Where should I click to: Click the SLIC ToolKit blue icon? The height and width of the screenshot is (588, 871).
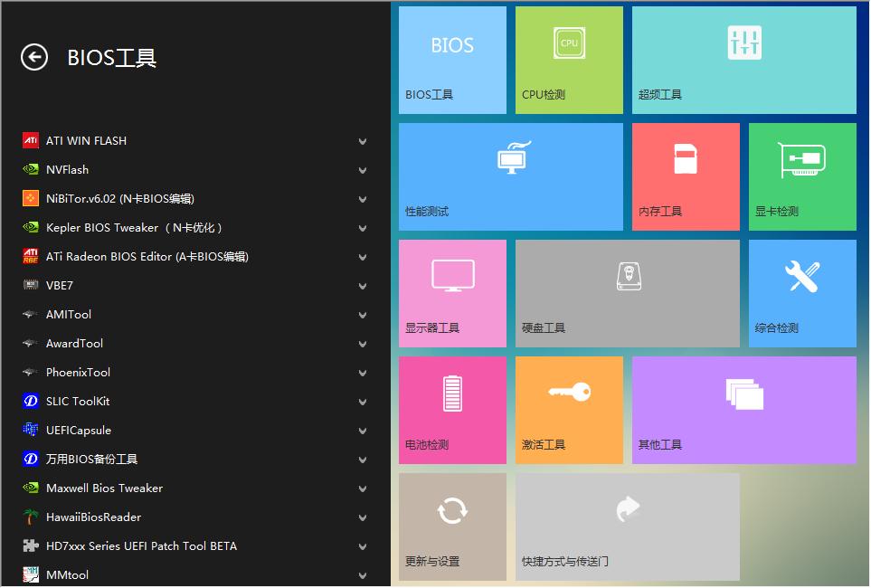[x=31, y=401]
